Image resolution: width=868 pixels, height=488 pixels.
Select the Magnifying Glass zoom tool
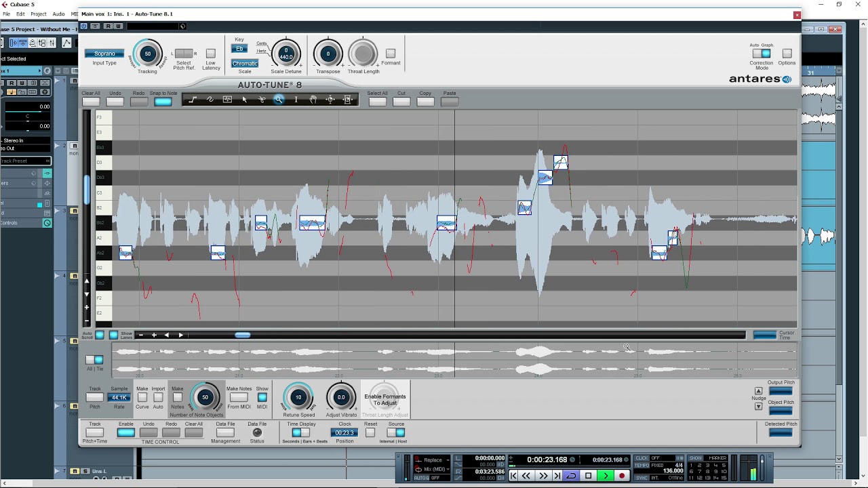point(279,100)
